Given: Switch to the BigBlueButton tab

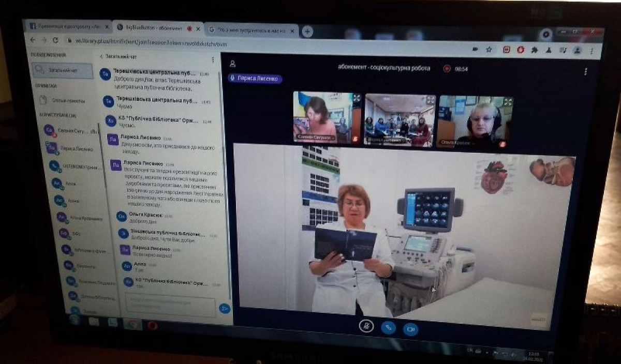Looking at the screenshot, I should 156,27.
